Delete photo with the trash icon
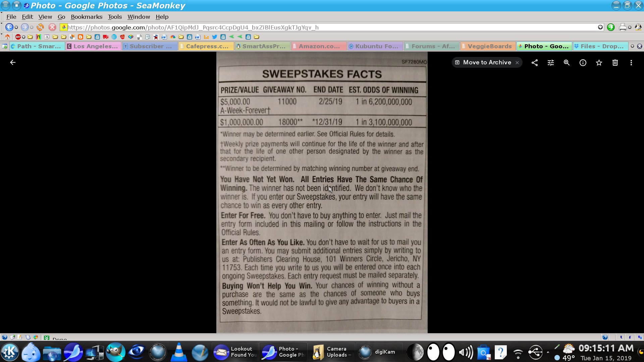Viewport: 644px width, 362px height. tap(615, 63)
